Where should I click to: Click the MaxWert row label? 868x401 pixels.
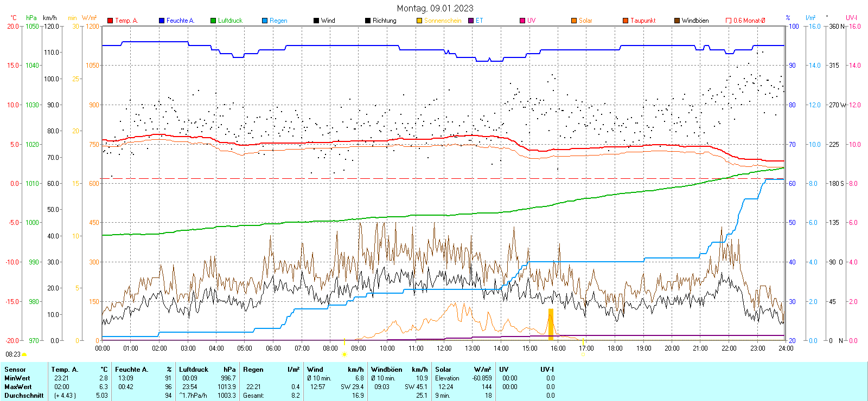coord(18,387)
